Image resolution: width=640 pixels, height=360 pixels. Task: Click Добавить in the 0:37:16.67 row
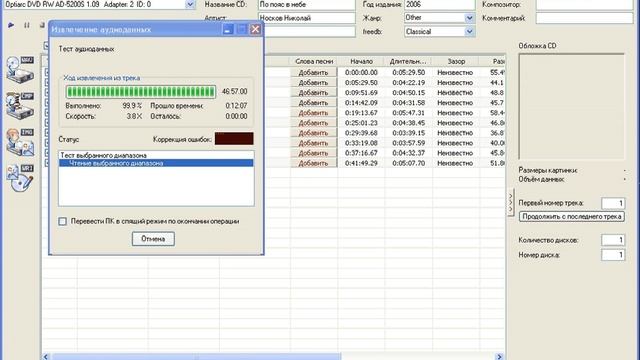pyautogui.click(x=313, y=153)
